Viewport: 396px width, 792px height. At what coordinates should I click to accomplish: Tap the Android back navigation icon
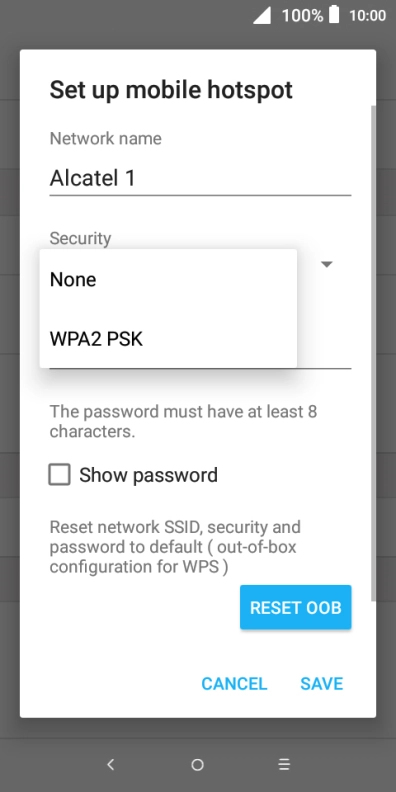coord(111,764)
